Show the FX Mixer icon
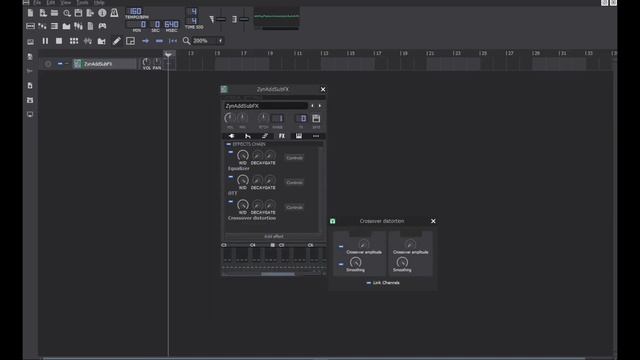Viewport: 640px width, 360px height. 78,26
